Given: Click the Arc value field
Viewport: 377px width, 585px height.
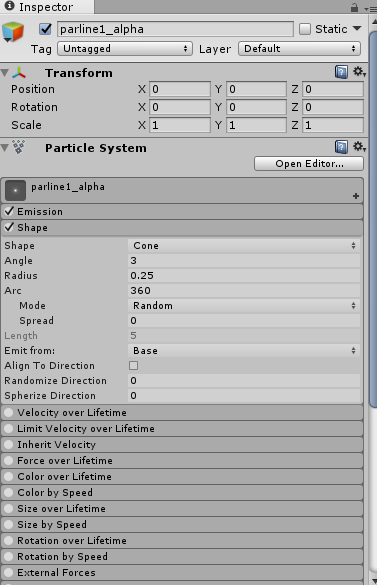Looking at the screenshot, I should point(244,290).
